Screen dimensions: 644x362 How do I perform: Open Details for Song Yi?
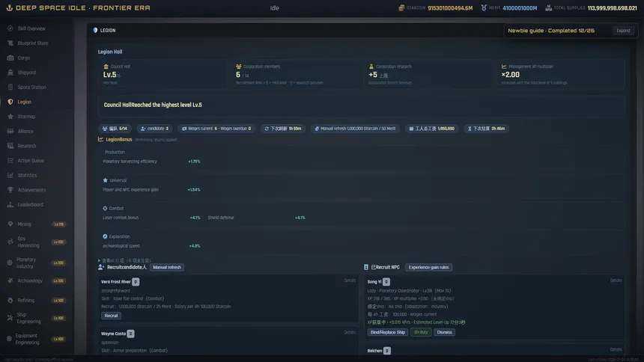click(616, 280)
